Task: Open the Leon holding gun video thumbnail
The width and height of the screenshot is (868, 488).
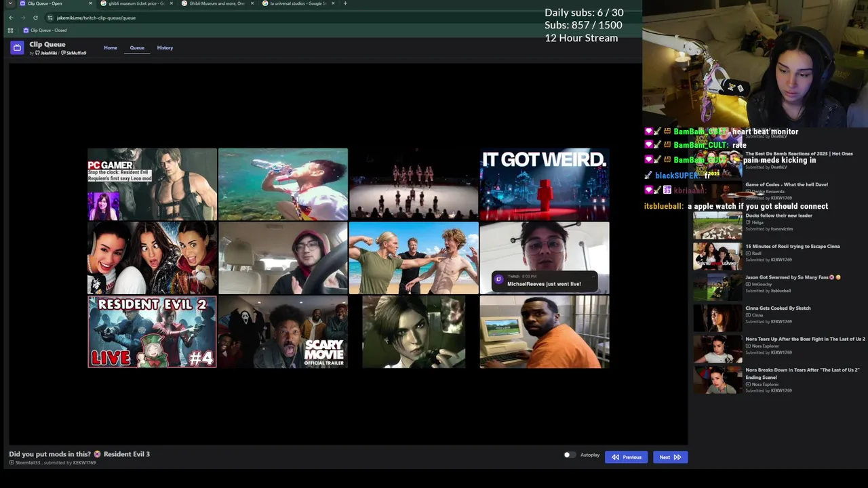Action: coord(414,332)
